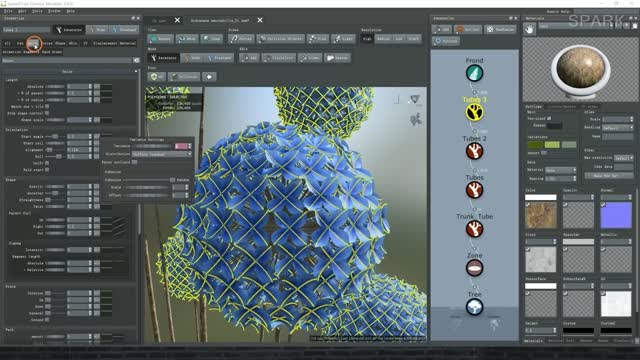Click the clear filter icon in Properties
640x360 pixels.
click(136, 60)
